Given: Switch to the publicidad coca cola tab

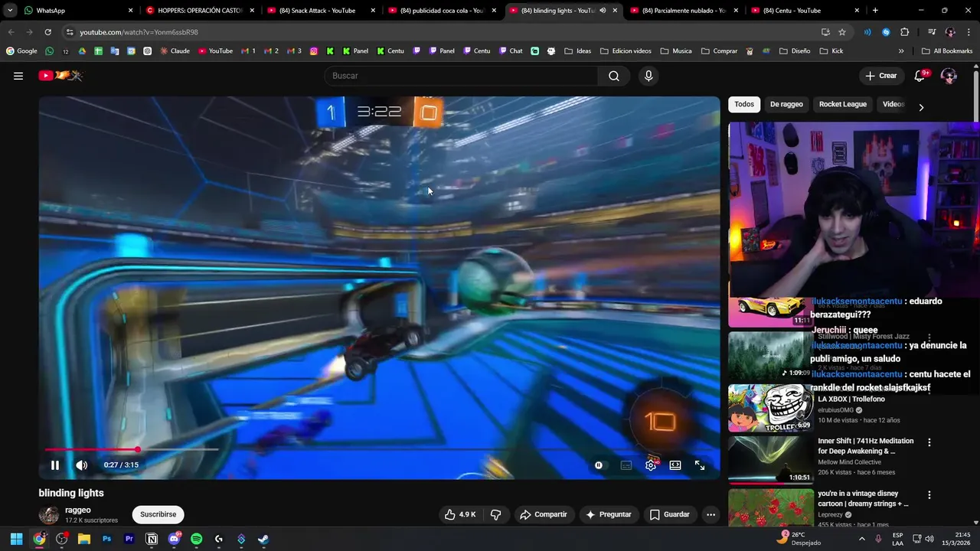Looking at the screenshot, I should [x=443, y=11].
